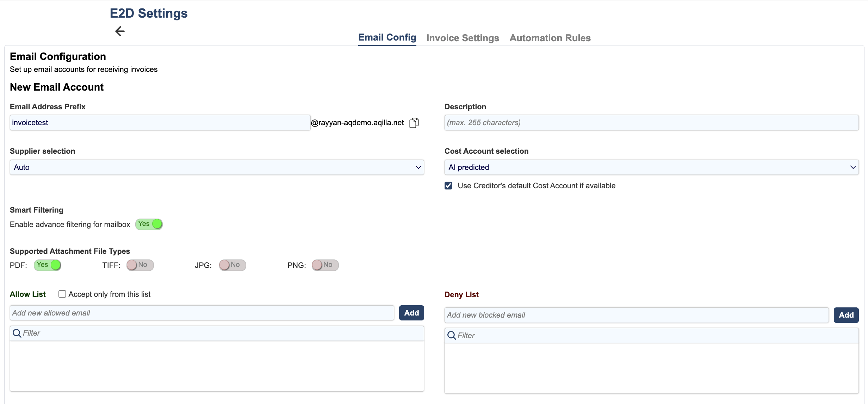Screen dimensions: 868x404
Task: Toggle advanced mailbox filtering switch
Action: (149, 224)
